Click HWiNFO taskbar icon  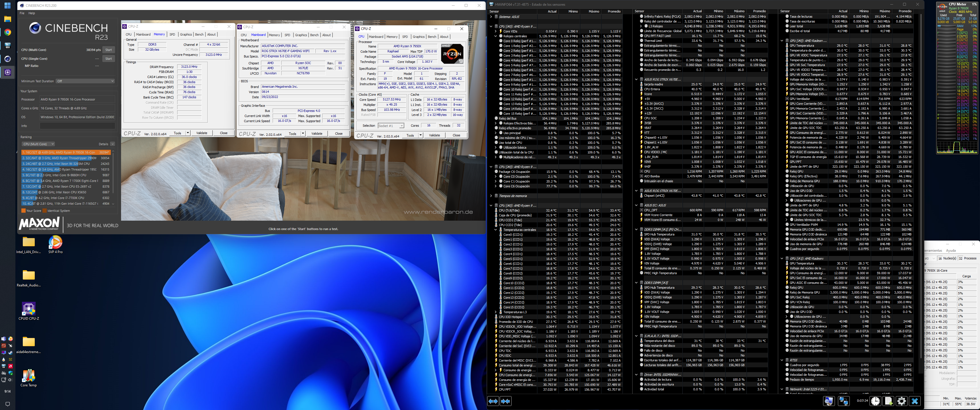[x=7, y=46]
